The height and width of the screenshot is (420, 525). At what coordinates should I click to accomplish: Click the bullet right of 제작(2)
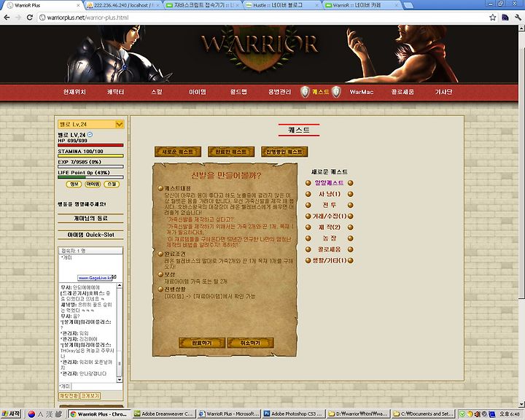point(351,227)
